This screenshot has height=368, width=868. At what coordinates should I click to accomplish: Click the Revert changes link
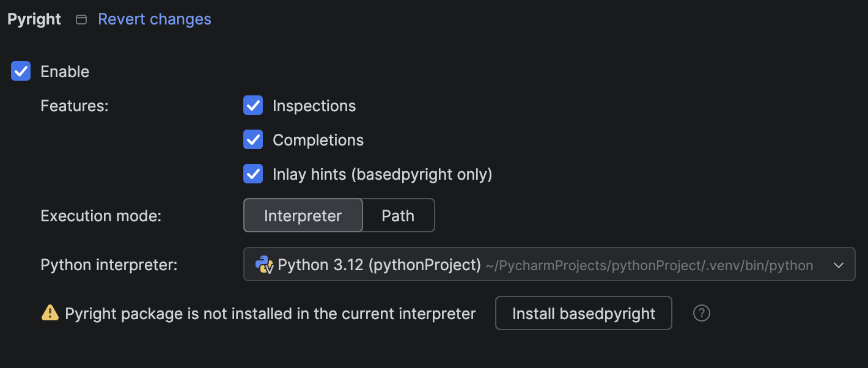point(154,19)
